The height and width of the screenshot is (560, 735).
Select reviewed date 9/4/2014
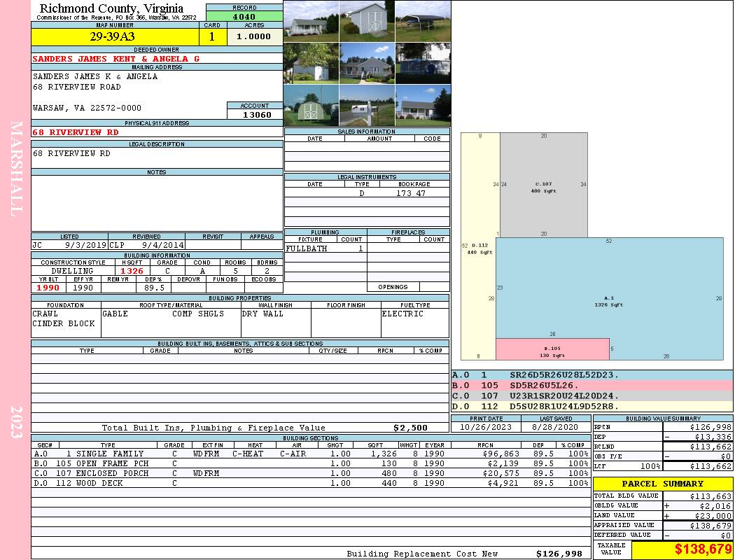pos(162,244)
